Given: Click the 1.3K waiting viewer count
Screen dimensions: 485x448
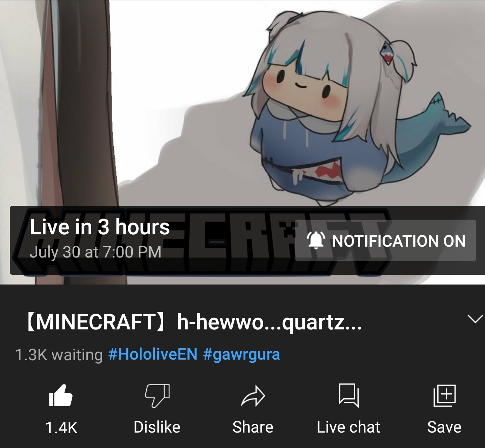Looking at the screenshot, I should (x=59, y=355).
